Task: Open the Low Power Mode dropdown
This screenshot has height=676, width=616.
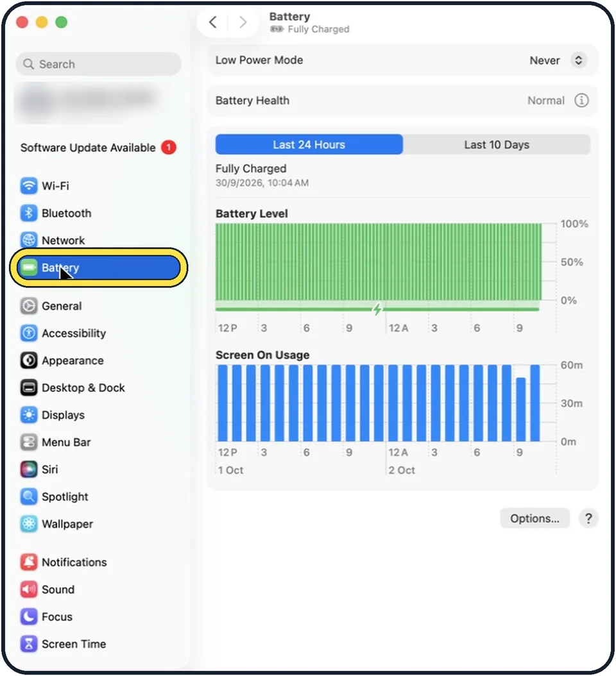Action: 578,60
